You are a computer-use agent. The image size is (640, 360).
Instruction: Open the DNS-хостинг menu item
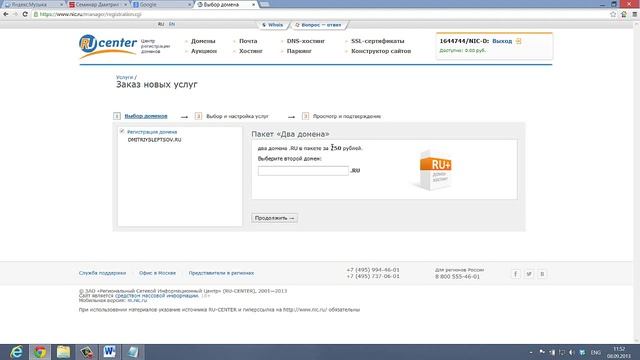[305, 41]
